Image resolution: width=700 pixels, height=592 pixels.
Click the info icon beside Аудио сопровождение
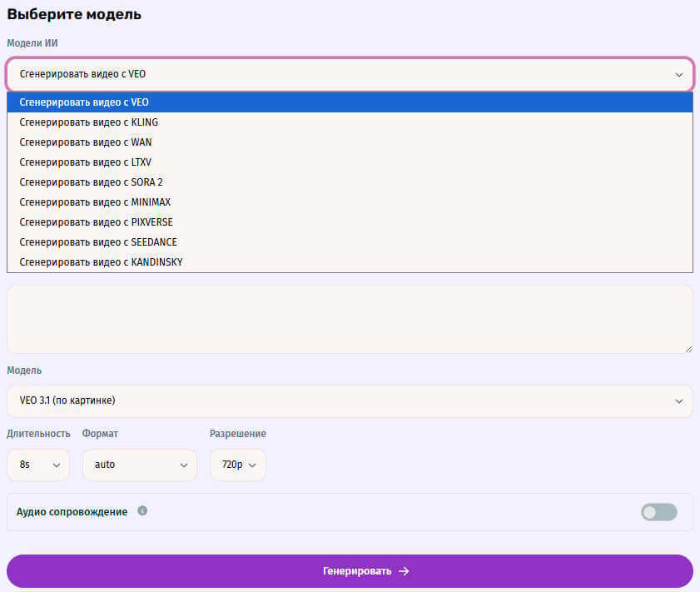142,511
